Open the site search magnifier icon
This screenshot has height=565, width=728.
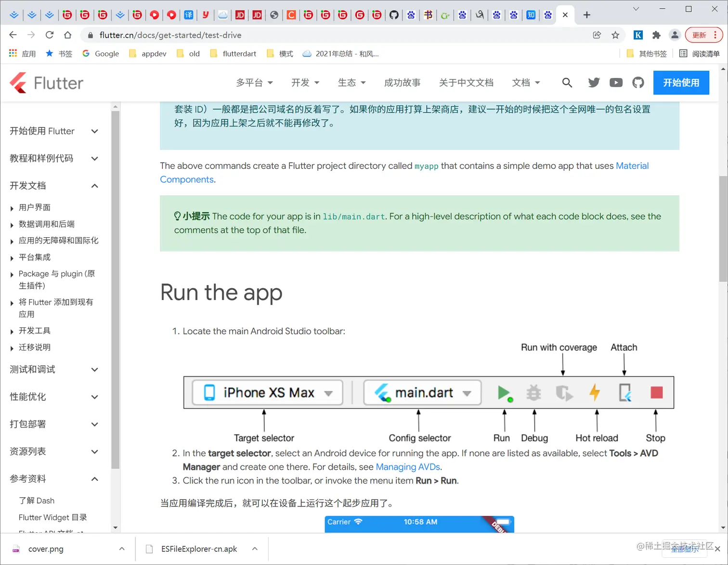click(x=567, y=83)
